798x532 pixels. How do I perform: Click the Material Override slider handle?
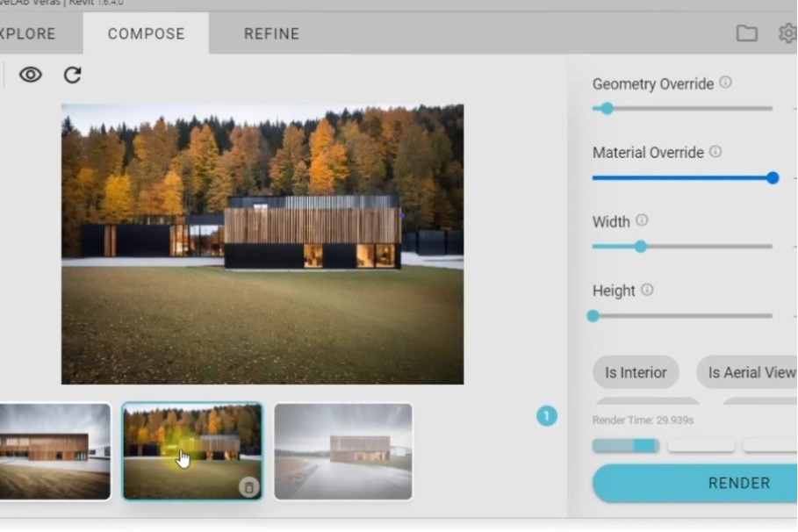773,177
